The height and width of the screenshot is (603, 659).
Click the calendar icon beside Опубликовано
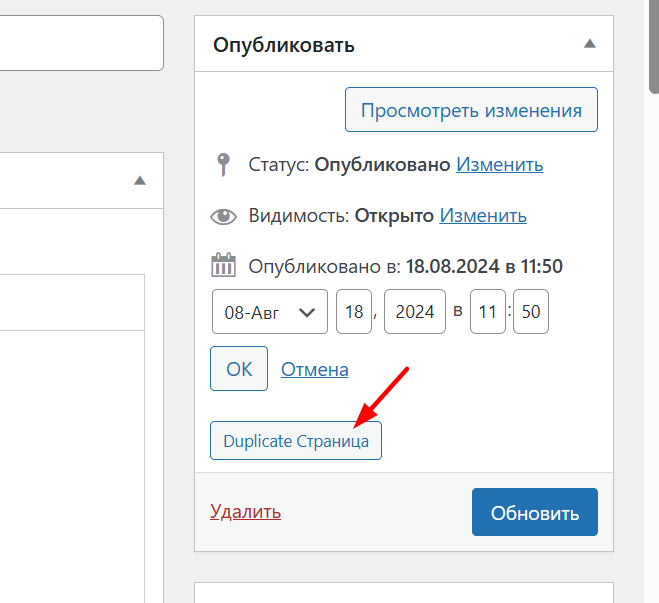click(223, 266)
